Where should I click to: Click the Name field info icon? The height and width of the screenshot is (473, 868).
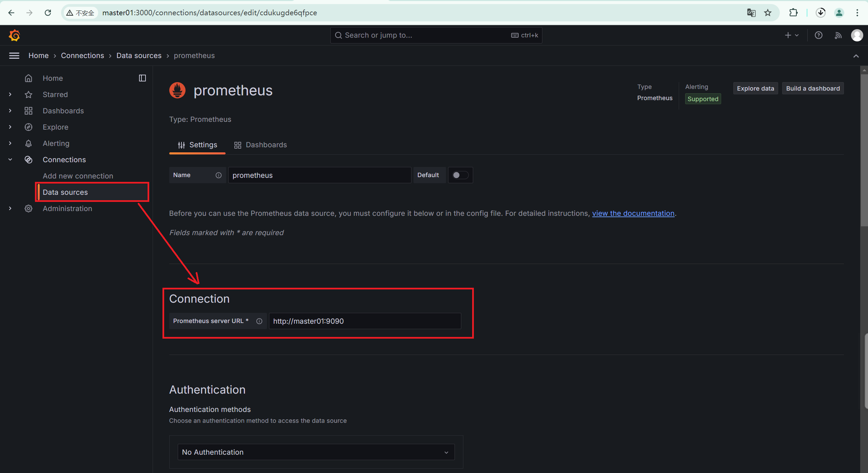pyautogui.click(x=218, y=175)
